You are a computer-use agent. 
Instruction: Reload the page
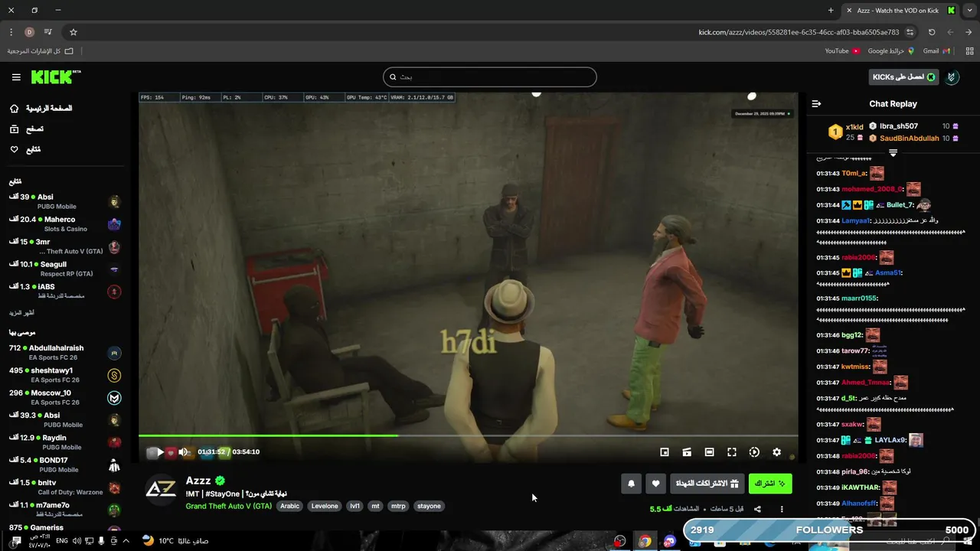[932, 32]
